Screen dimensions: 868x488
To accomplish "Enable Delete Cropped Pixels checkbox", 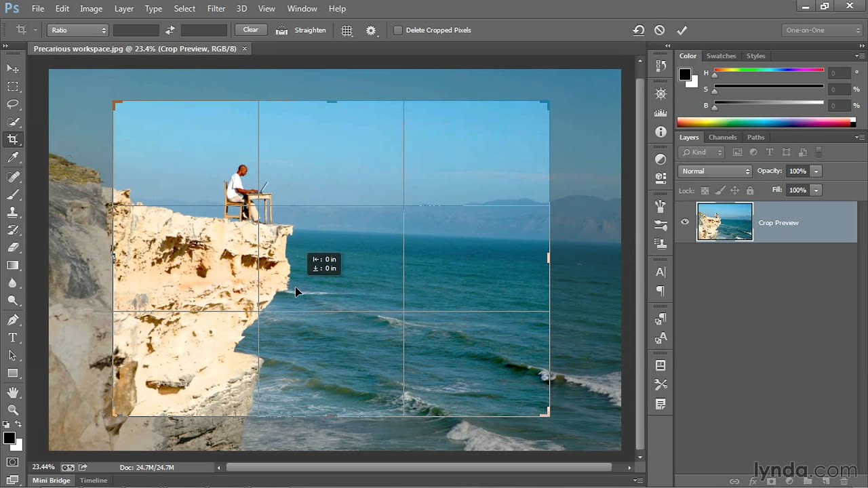I will point(398,30).
